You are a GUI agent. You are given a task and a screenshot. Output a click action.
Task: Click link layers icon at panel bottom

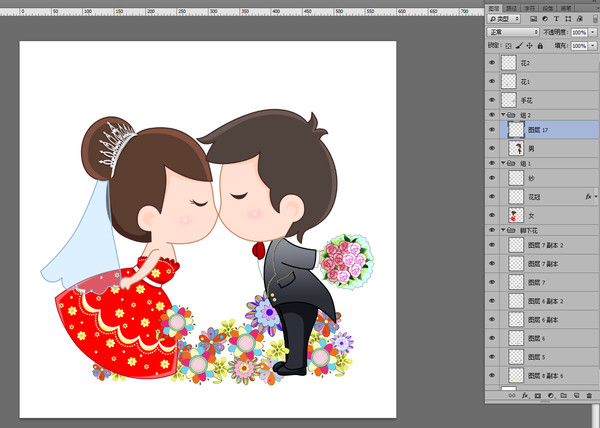tap(512, 396)
